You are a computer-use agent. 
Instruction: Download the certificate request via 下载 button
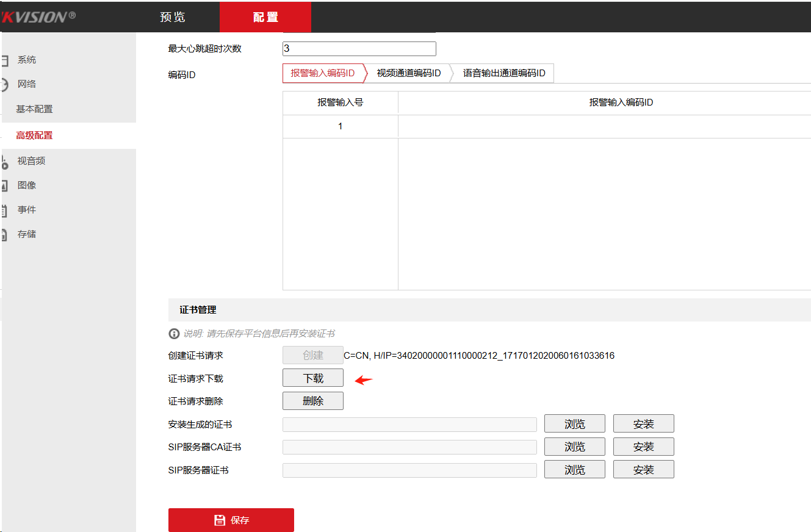tap(312, 378)
